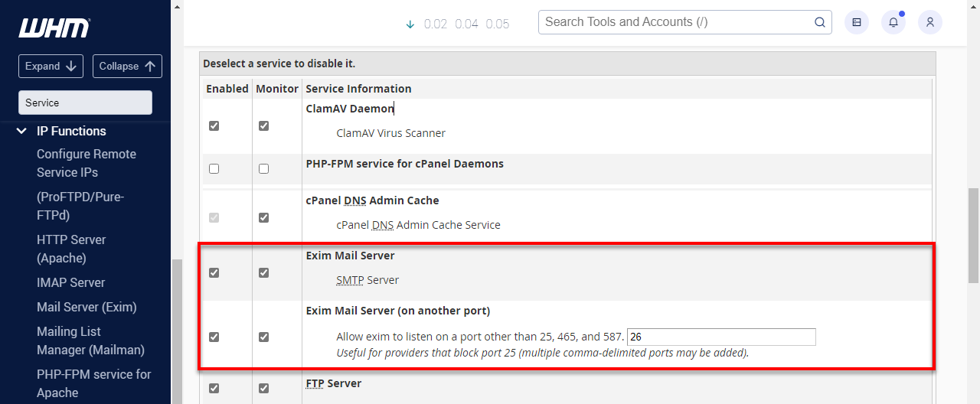Uncheck Monitor for ClamAV Daemon
The height and width of the screenshot is (404, 980).
click(263, 125)
